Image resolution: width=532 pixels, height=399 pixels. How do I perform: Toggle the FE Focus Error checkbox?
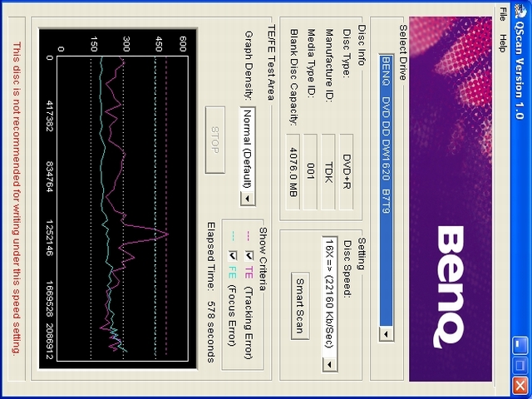coord(233,255)
